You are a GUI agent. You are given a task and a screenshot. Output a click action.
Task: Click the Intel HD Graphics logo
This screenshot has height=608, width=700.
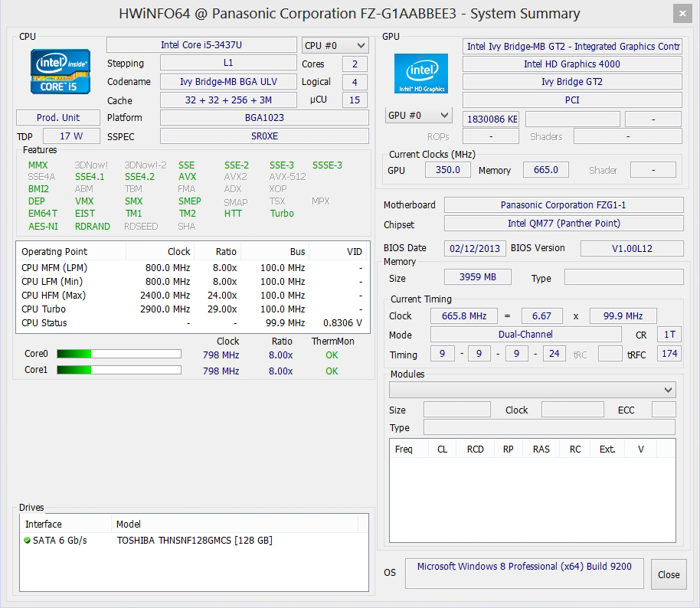(x=420, y=74)
